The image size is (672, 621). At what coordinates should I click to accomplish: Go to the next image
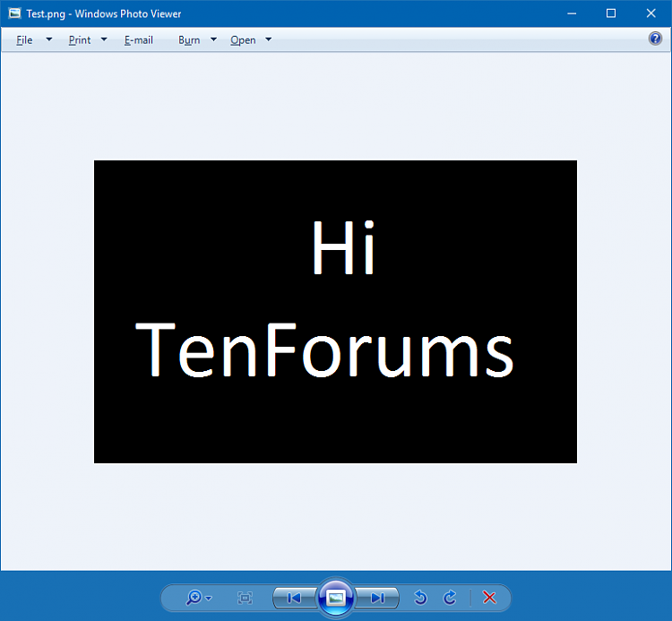tap(377, 598)
